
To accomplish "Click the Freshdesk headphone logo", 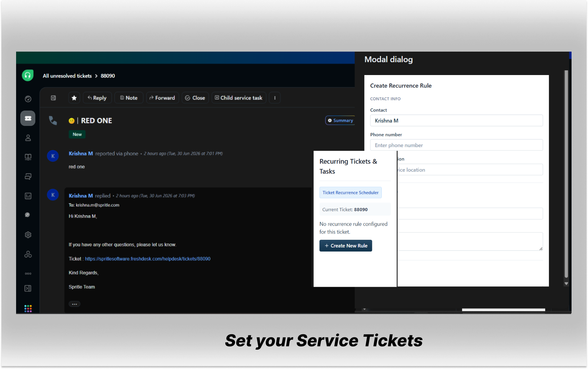I will point(28,75).
